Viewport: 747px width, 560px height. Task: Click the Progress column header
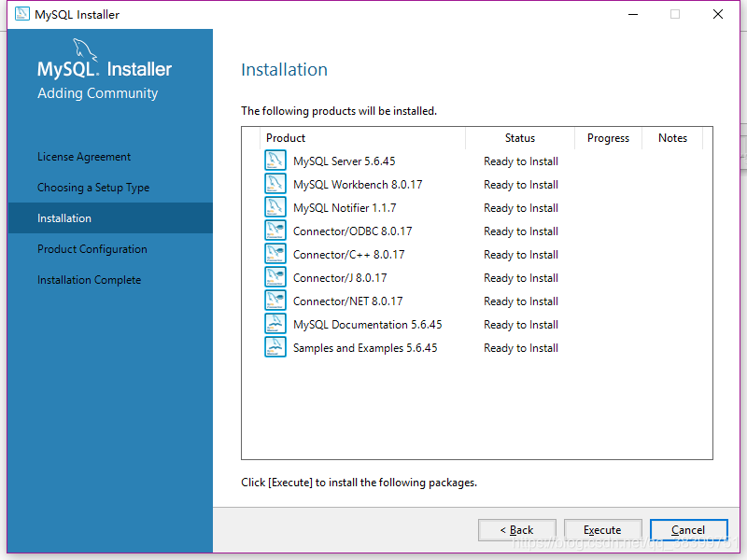(608, 138)
